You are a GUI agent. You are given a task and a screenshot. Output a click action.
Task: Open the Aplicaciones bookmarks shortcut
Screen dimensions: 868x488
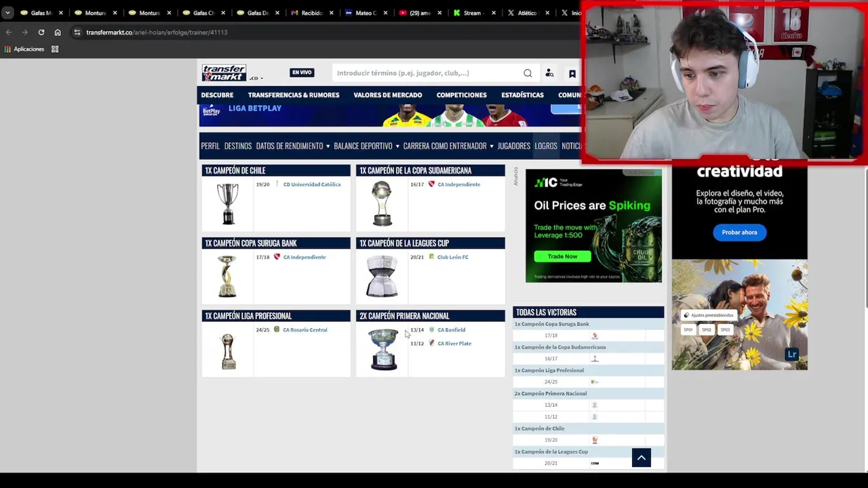pyautogui.click(x=24, y=49)
